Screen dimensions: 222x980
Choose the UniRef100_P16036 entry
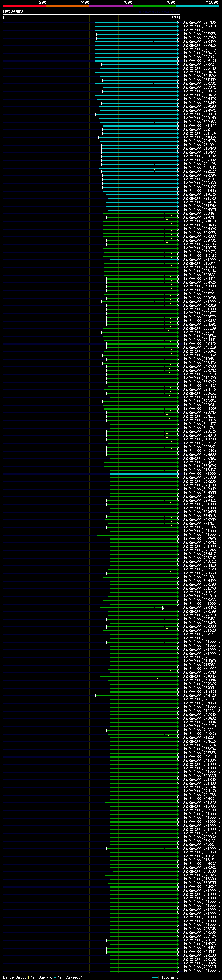(x=199, y=807)
